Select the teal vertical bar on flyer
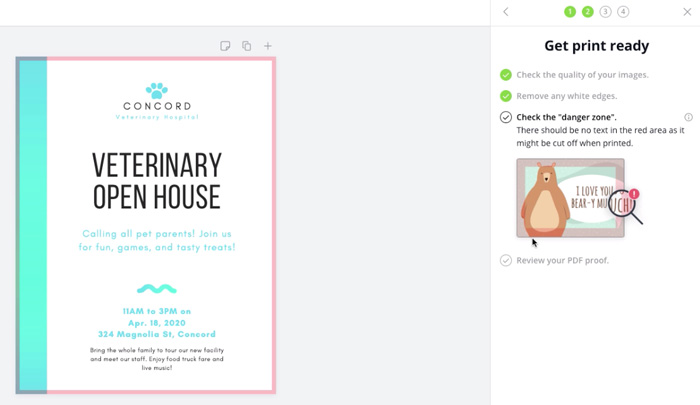 click(33, 225)
